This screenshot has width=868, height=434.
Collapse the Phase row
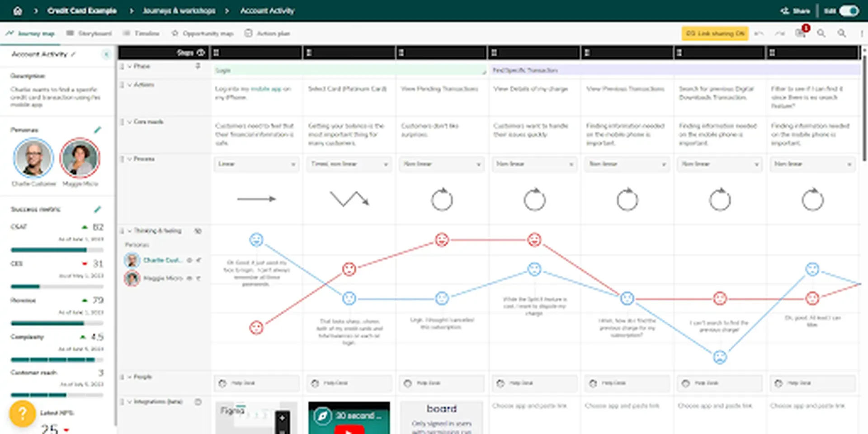[x=130, y=66]
